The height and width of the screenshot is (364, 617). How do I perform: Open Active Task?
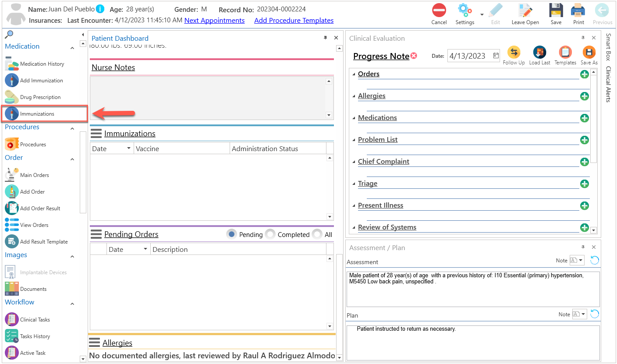25,353
